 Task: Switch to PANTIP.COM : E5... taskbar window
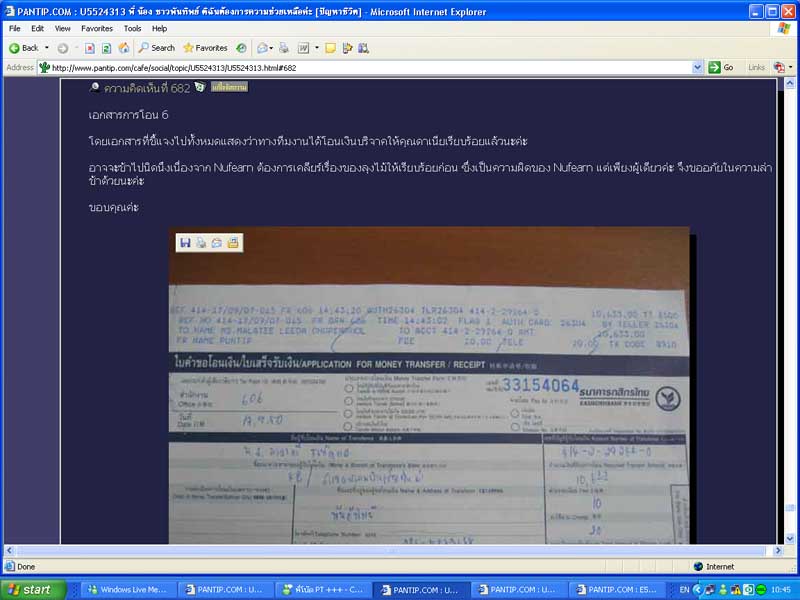click(618, 589)
